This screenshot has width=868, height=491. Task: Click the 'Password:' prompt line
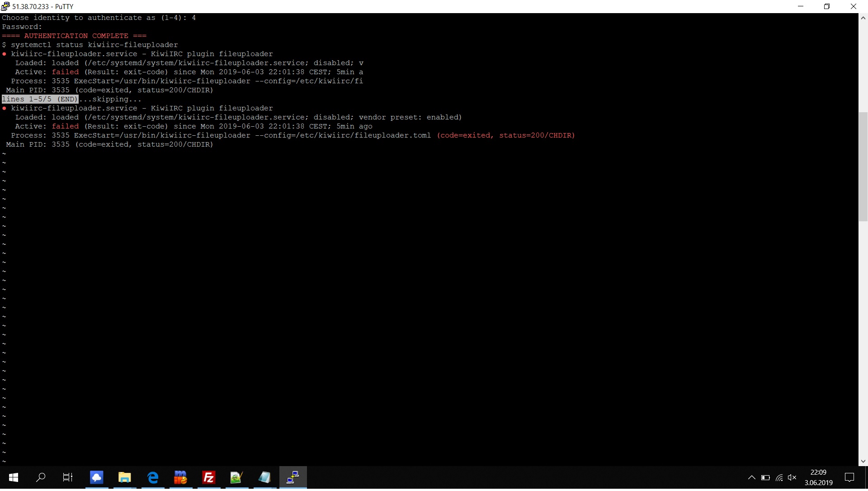point(22,27)
